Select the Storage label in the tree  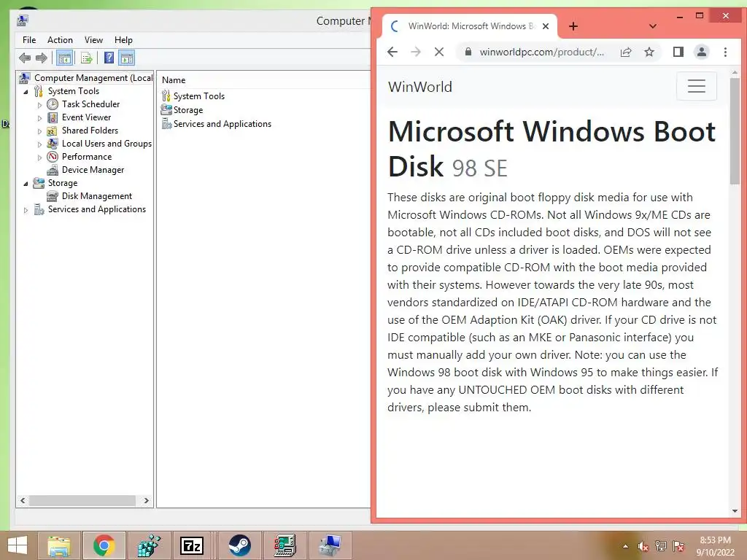click(63, 183)
